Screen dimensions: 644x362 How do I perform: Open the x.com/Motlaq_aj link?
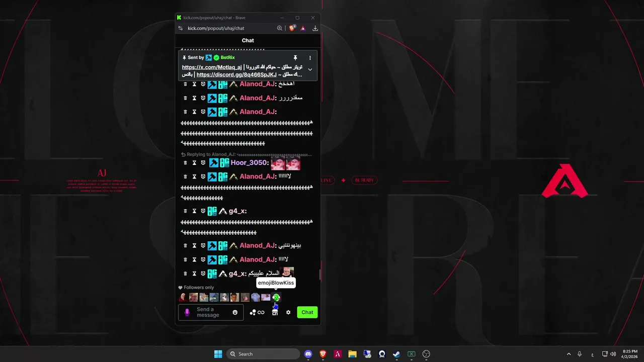[212, 67]
